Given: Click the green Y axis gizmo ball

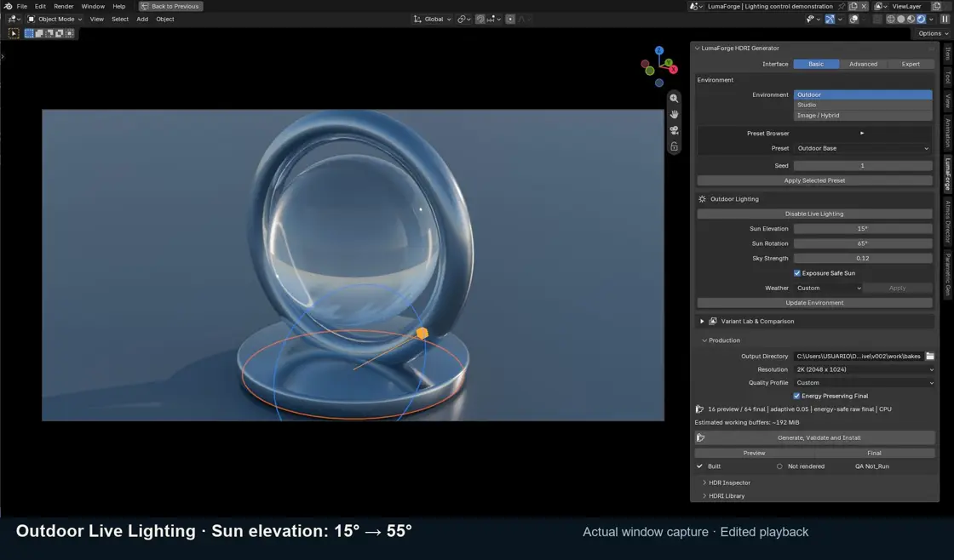Looking at the screenshot, I should pyautogui.click(x=668, y=62).
